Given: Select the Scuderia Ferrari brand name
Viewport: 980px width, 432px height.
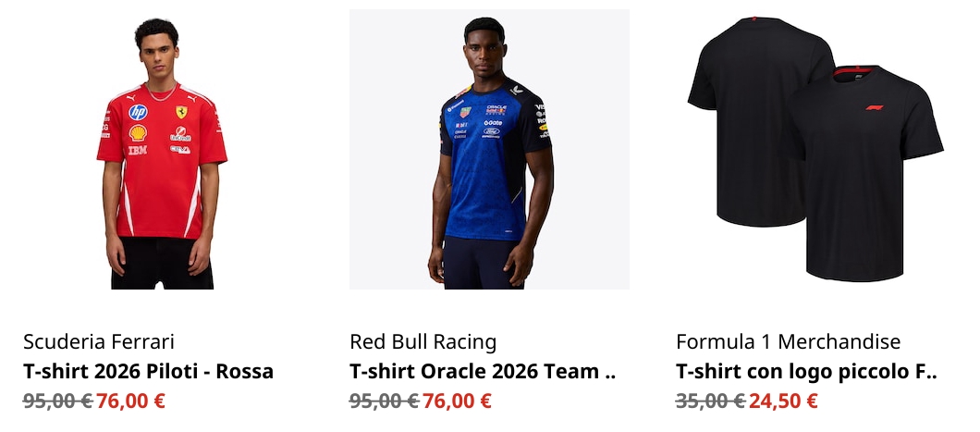Looking at the screenshot, I should coord(99,342).
